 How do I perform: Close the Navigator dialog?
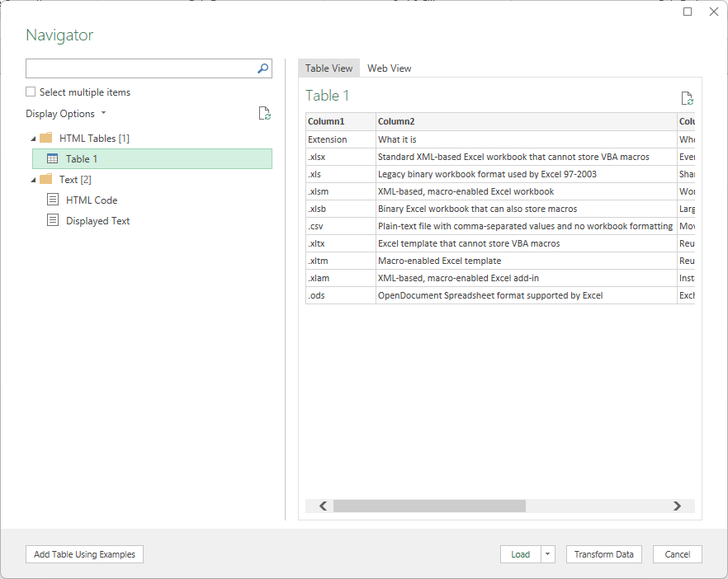pyautogui.click(x=714, y=12)
